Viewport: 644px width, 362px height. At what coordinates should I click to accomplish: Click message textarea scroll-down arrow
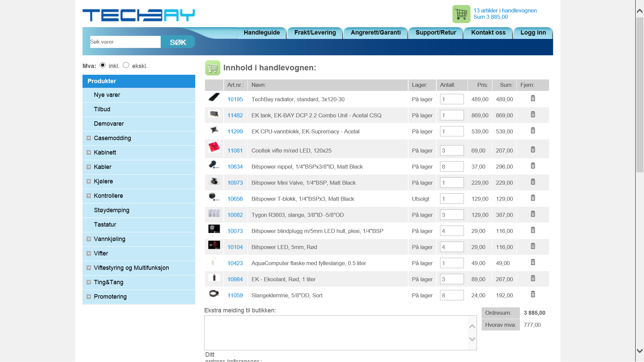[x=472, y=339]
